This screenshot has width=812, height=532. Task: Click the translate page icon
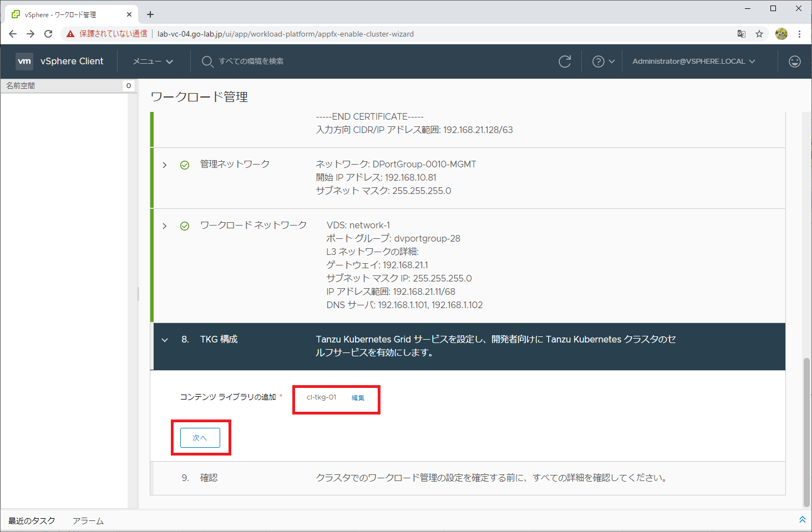tap(742, 34)
